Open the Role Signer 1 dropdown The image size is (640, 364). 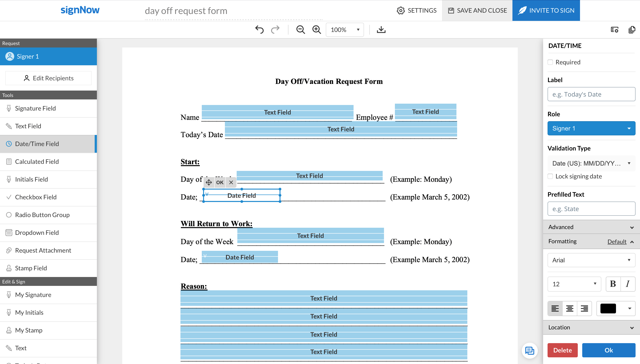tap(591, 128)
